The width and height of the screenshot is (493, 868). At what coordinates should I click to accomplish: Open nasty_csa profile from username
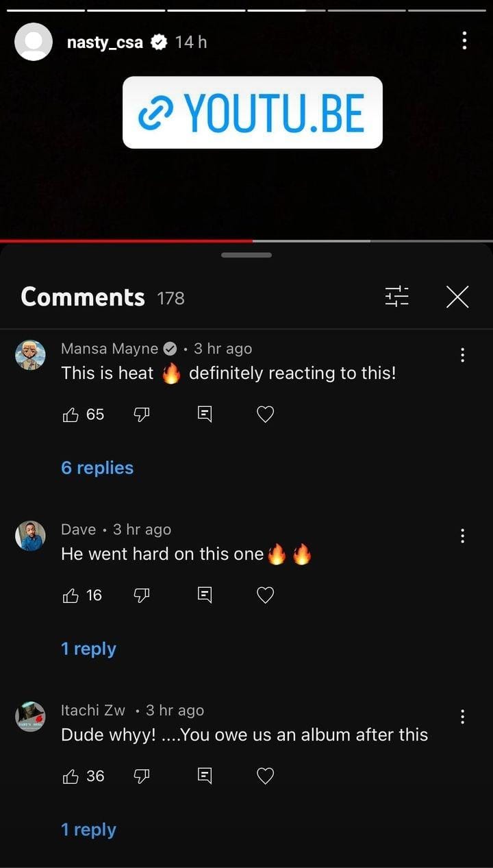pyautogui.click(x=105, y=42)
